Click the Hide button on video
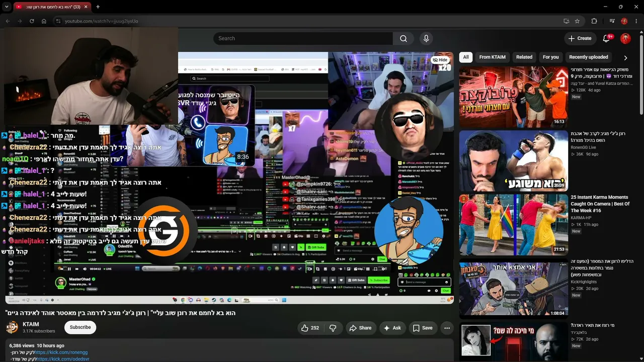This screenshot has height=362, width=644. coord(440,60)
